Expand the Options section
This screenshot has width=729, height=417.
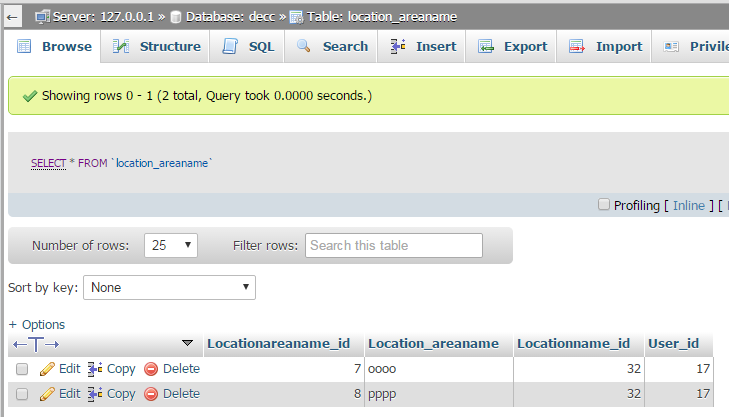pyautogui.click(x=37, y=324)
